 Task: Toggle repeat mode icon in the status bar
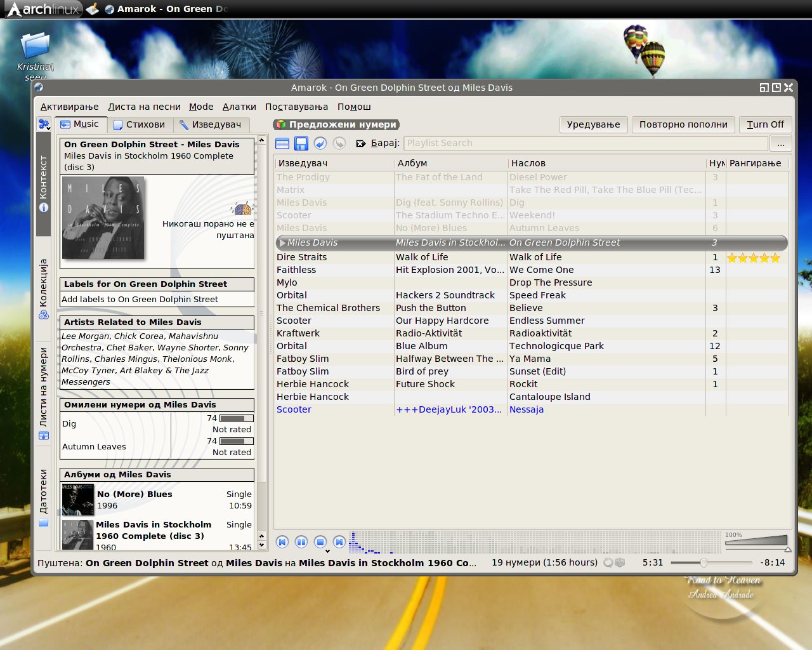(x=608, y=562)
